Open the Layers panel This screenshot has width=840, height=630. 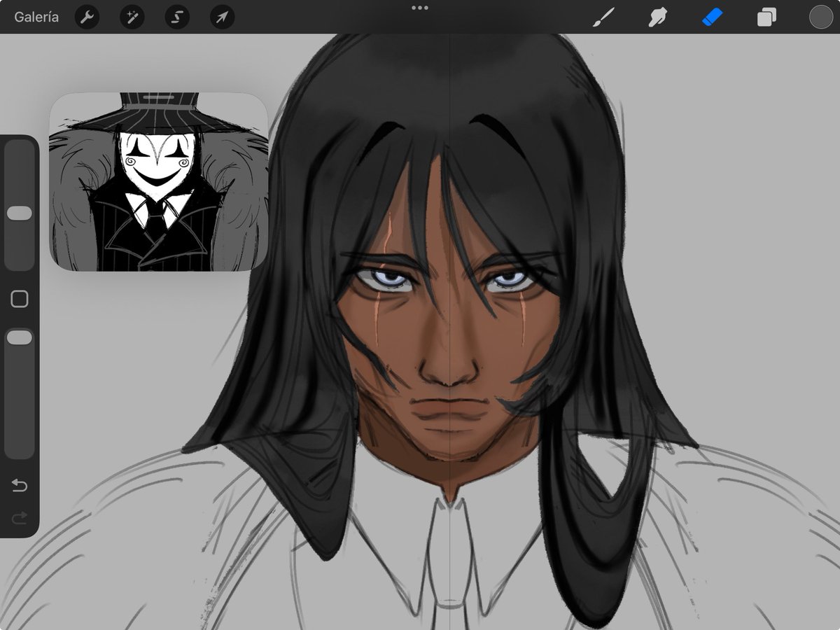(x=766, y=17)
